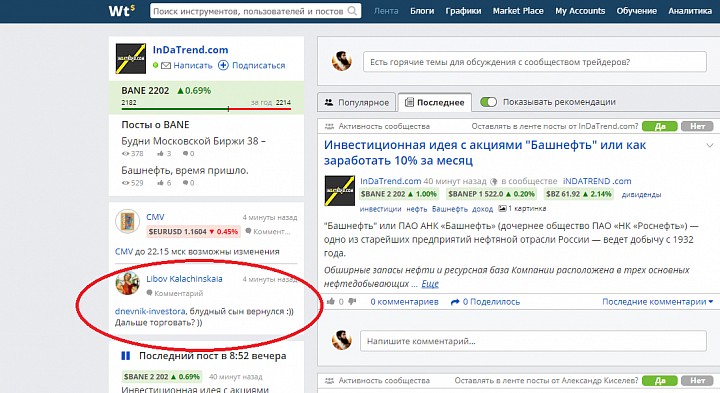The width and height of the screenshot is (720, 393).
Task: Click the $BZ 61.92 2.14% tag
Action: (x=579, y=194)
